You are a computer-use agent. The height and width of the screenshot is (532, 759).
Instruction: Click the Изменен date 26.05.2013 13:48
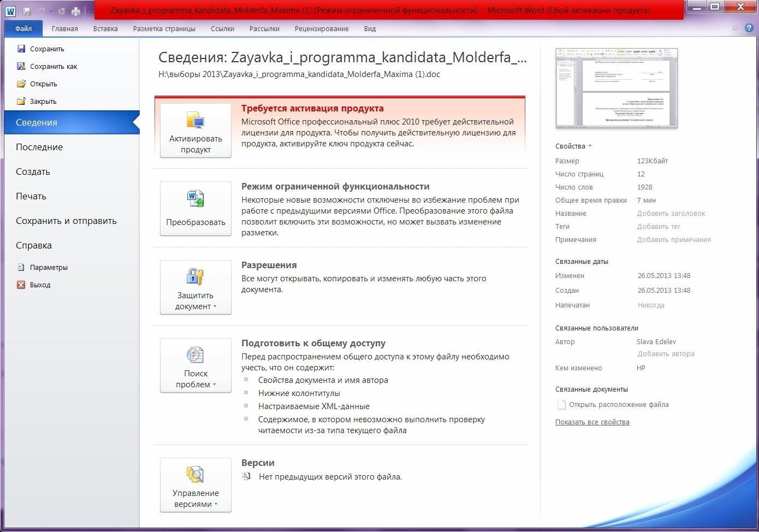point(664,276)
